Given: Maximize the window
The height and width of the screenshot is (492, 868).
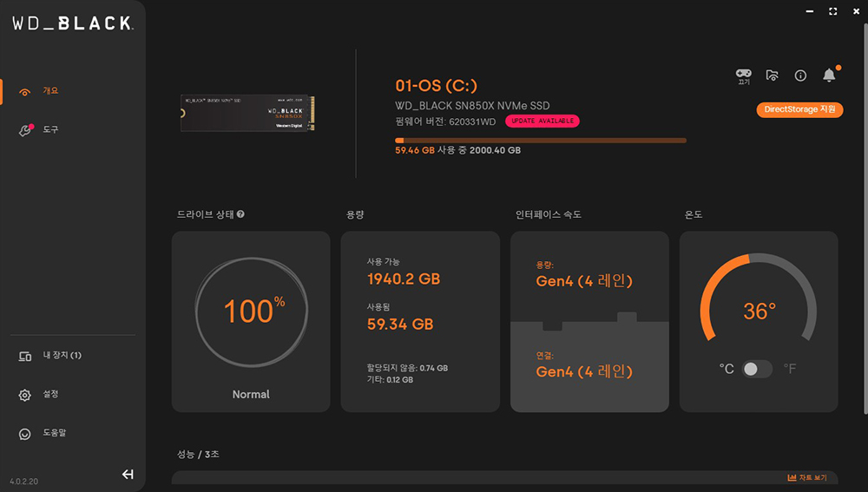Looking at the screenshot, I should pyautogui.click(x=833, y=11).
